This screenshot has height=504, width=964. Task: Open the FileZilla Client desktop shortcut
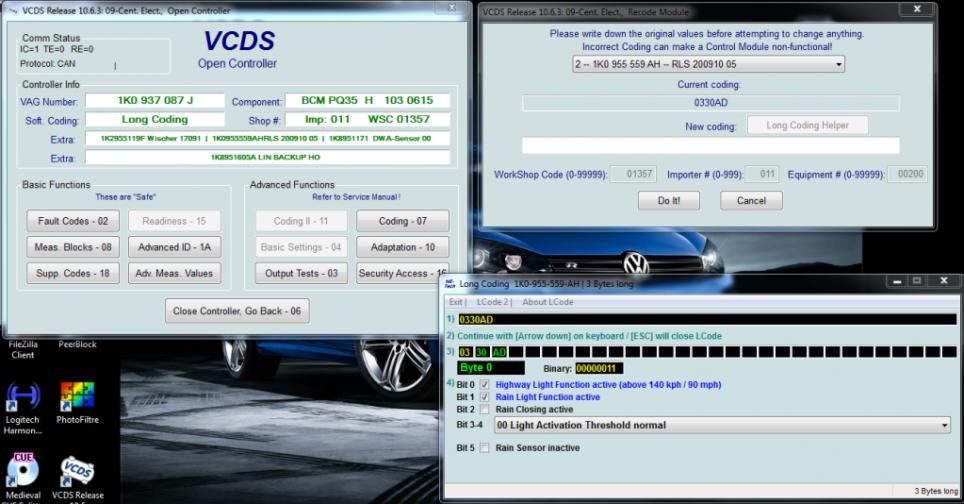pos(23,349)
